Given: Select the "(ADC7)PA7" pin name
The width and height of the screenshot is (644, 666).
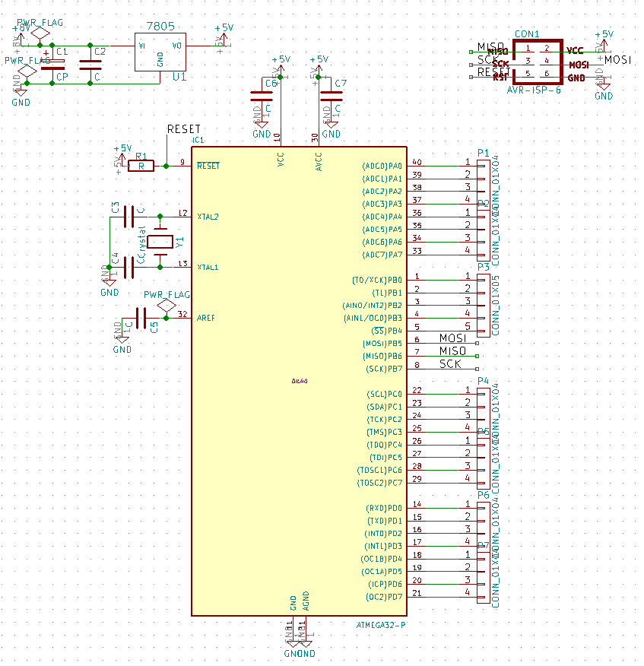Looking at the screenshot, I should (x=382, y=255).
